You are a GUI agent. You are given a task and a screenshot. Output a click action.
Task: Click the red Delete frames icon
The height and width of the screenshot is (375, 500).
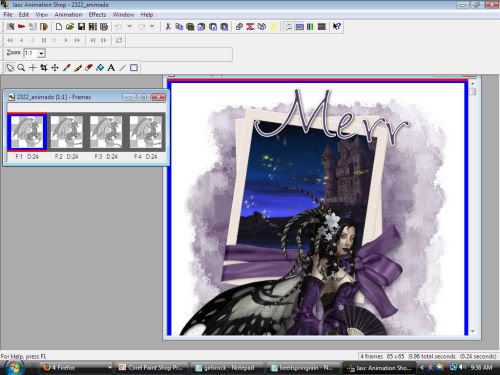tap(250, 27)
